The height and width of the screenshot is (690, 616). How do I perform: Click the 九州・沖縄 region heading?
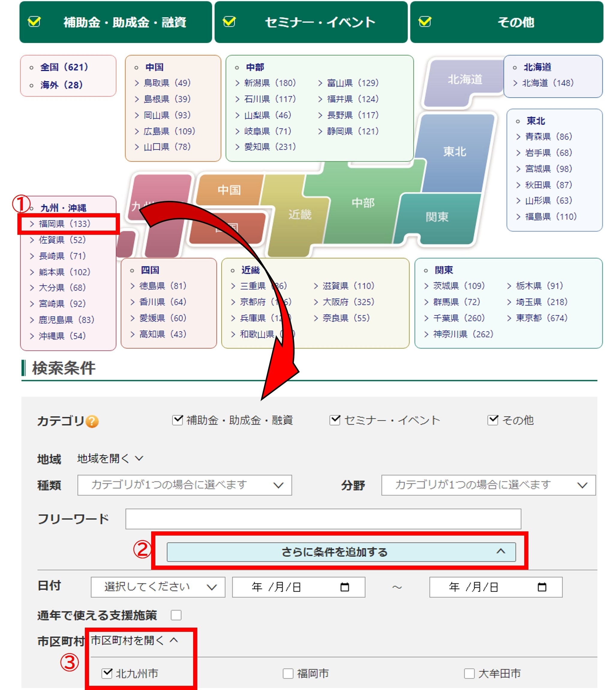pyautogui.click(x=63, y=208)
